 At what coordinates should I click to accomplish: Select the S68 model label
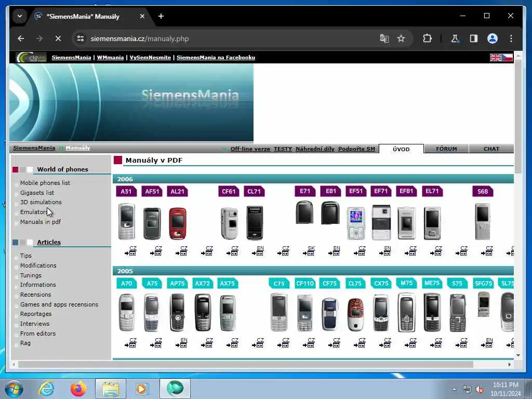[x=483, y=191]
